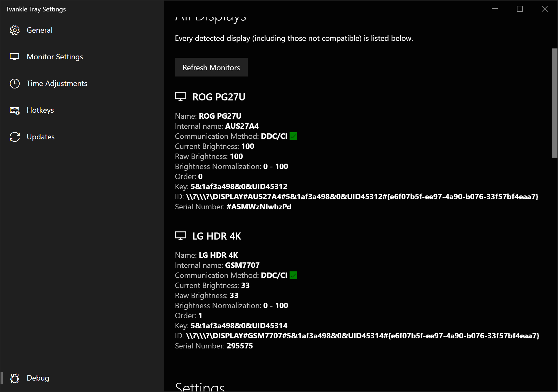The height and width of the screenshot is (392, 558).
Task: Click the Monitor Settings display icon
Action: pyautogui.click(x=15, y=57)
